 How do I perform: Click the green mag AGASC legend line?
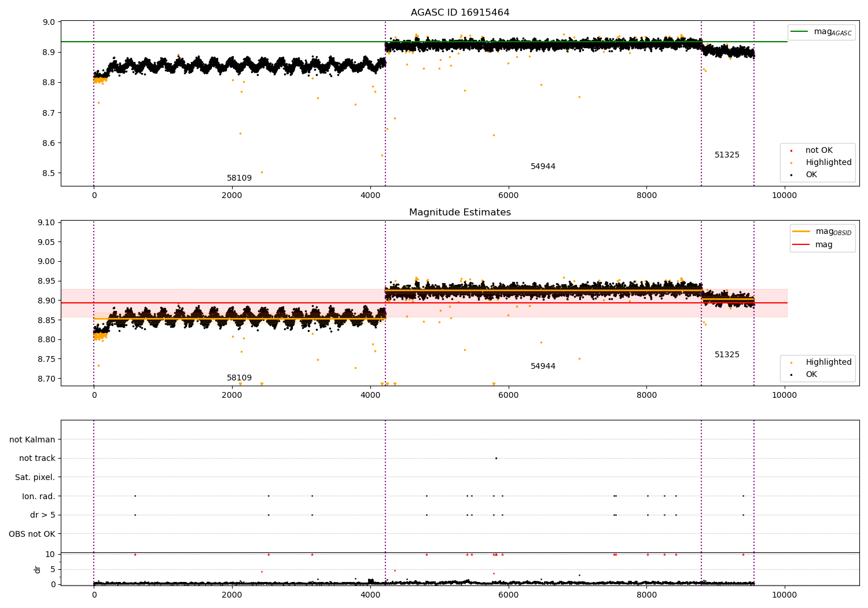799,32
